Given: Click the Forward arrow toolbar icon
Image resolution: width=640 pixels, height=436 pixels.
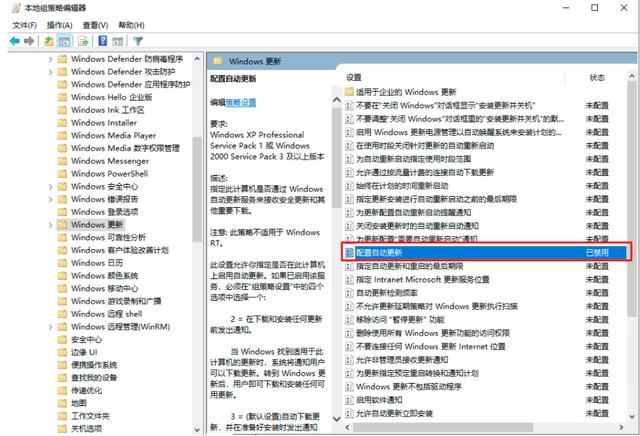Looking at the screenshot, I should coord(29,41).
